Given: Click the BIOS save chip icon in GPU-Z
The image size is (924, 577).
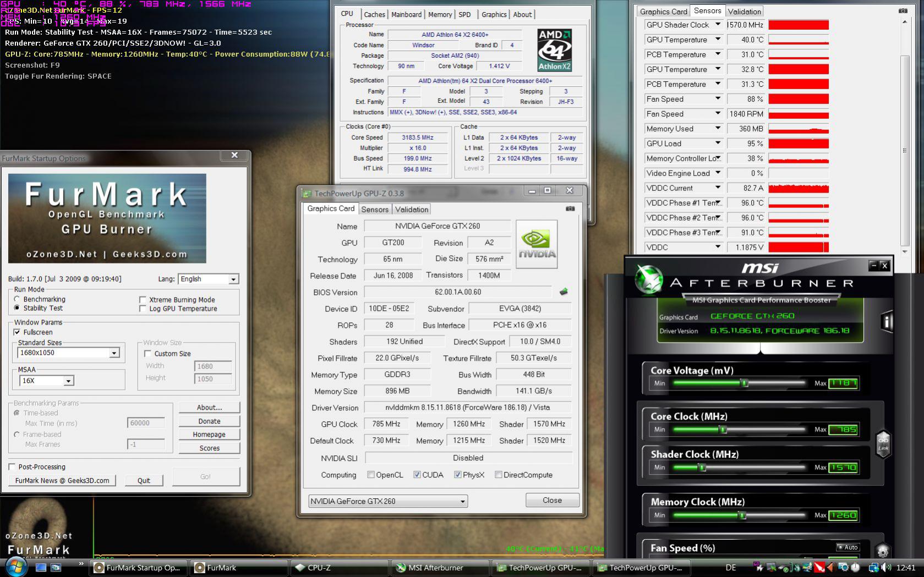Looking at the screenshot, I should coord(564,292).
